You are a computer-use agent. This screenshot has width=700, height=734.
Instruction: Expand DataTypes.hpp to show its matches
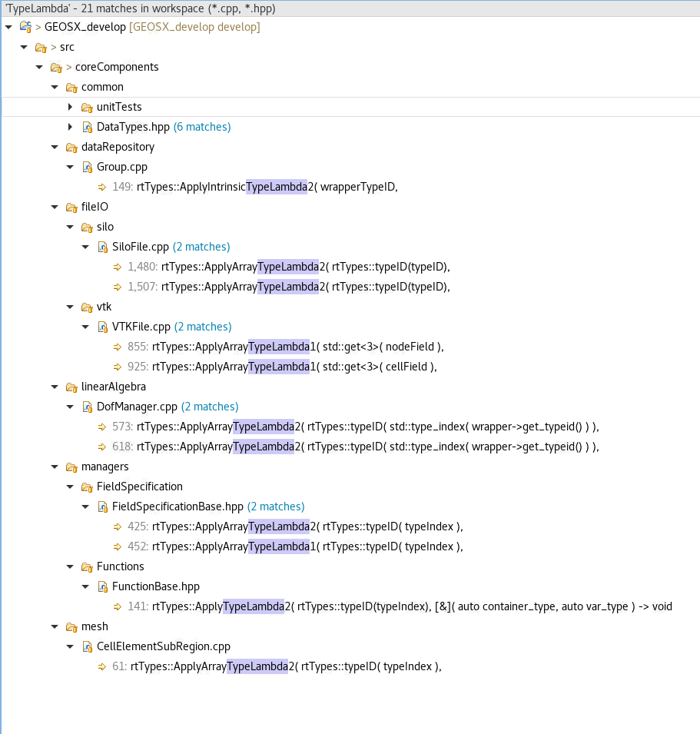pos(70,127)
